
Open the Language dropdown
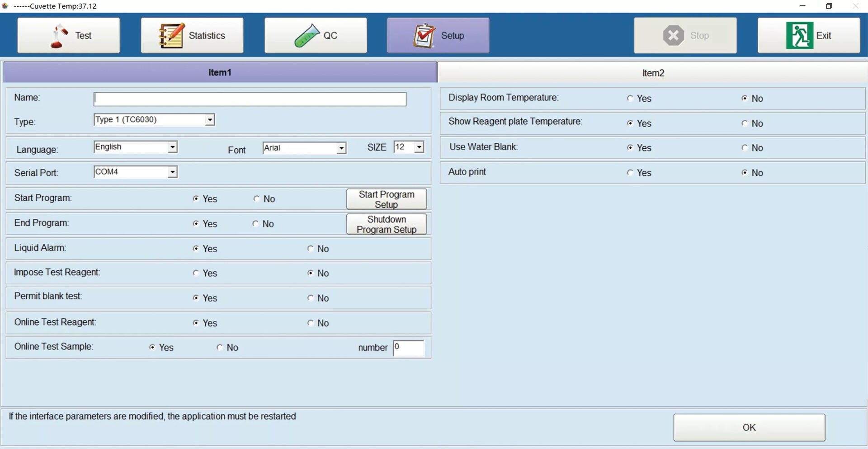click(172, 147)
